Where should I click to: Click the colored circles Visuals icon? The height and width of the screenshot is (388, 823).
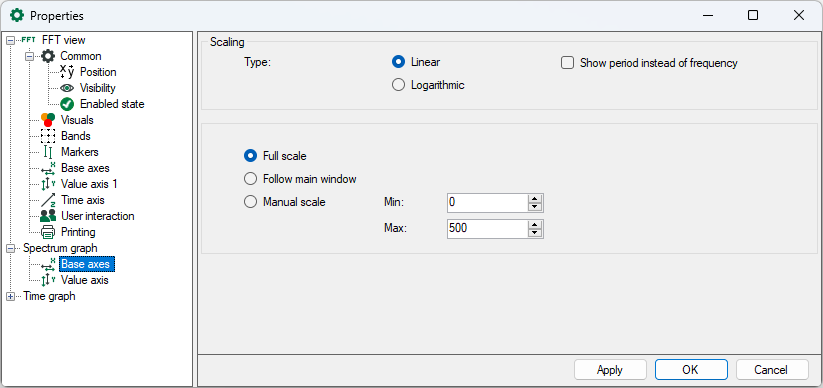[x=48, y=120]
